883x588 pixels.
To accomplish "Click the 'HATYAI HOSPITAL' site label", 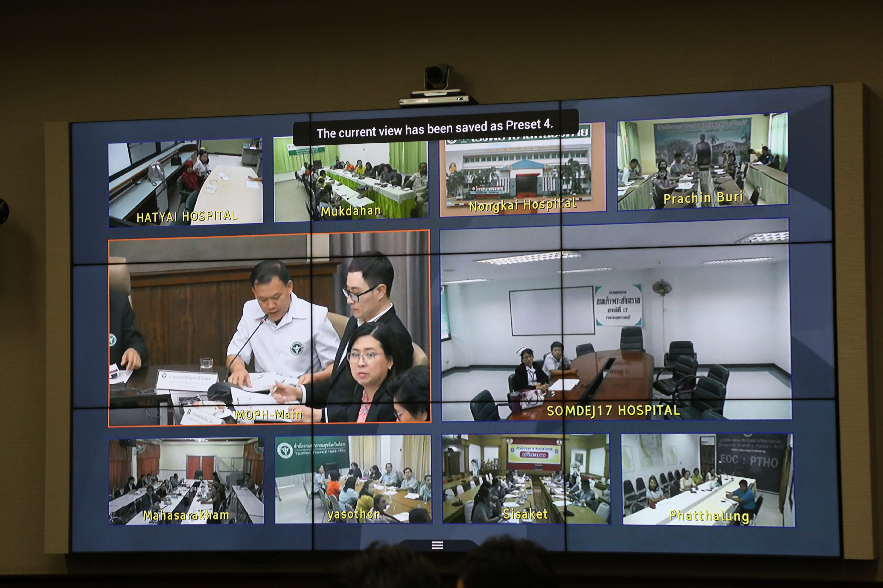I will (187, 217).
